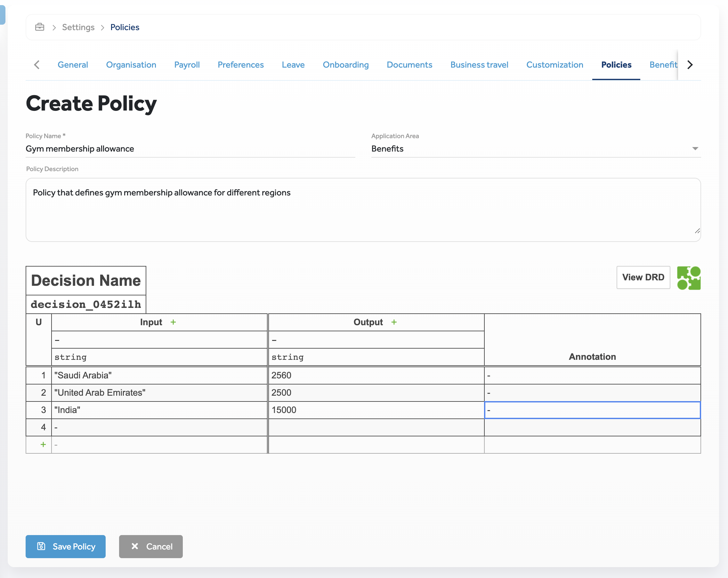This screenshot has width=728, height=578.
Task: Open the Settings breadcrumb link
Action: coord(78,27)
